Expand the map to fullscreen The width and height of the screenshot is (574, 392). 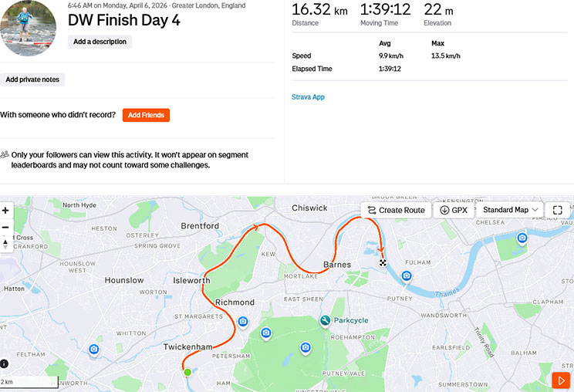point(557,210)
